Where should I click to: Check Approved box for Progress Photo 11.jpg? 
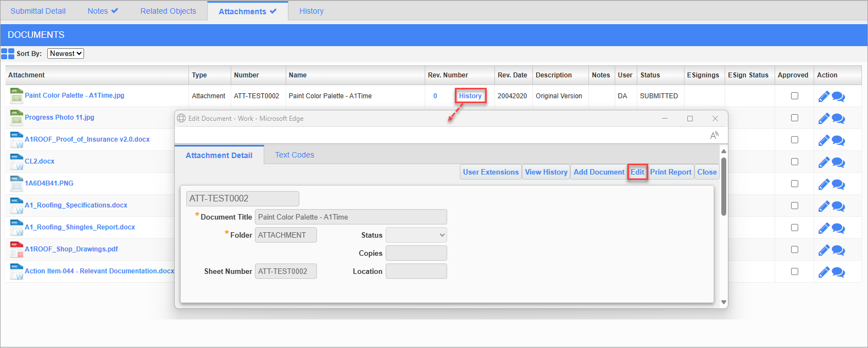click(x=794, y=117)
